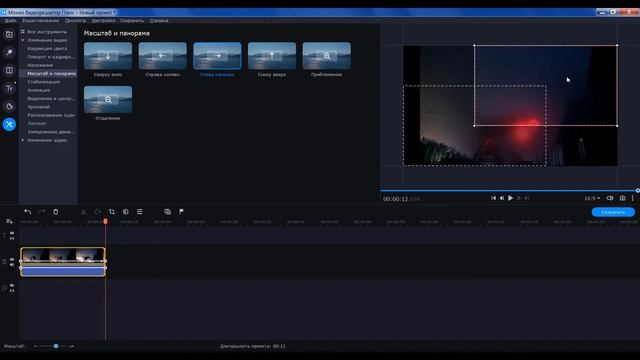Open Коррекция цвета tool
Viewport: 640px width, 360px height.
[x=47, y=49]
